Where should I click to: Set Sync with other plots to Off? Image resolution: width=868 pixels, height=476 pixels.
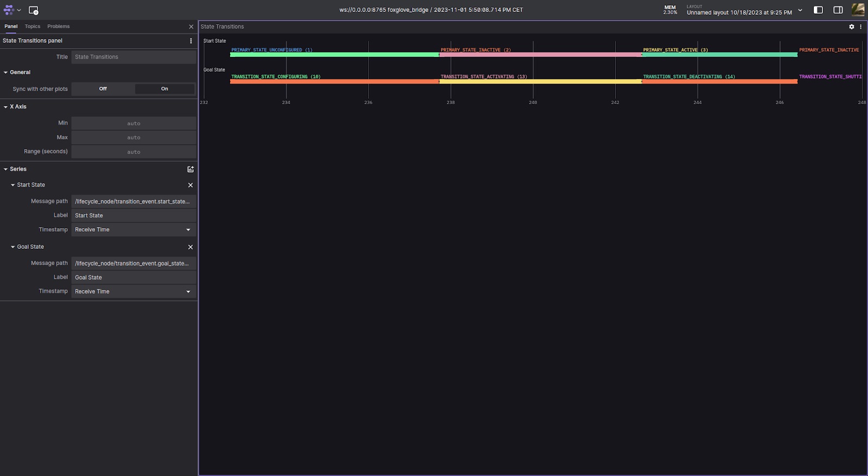pyautogui.click(x=103, y=89)
